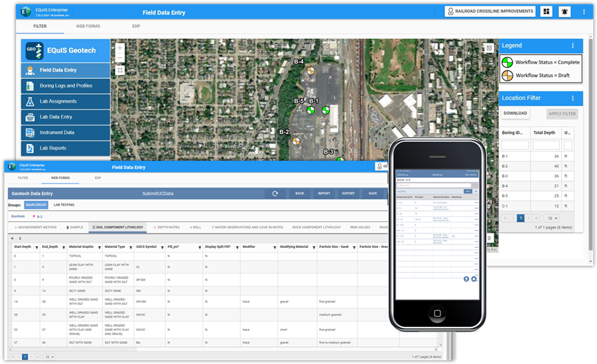597x364 pixels.
Task: Open the Material Type column filter
Action: [131, 247]
